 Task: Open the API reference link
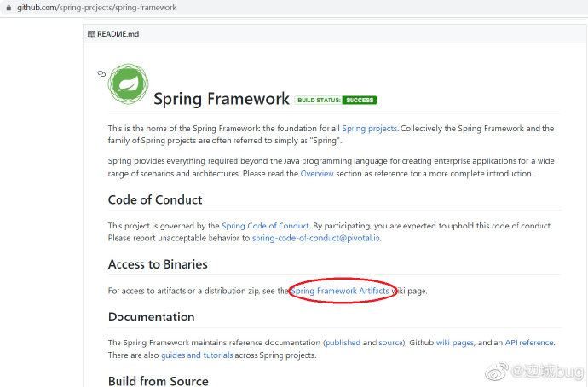(x=529, y=343)
